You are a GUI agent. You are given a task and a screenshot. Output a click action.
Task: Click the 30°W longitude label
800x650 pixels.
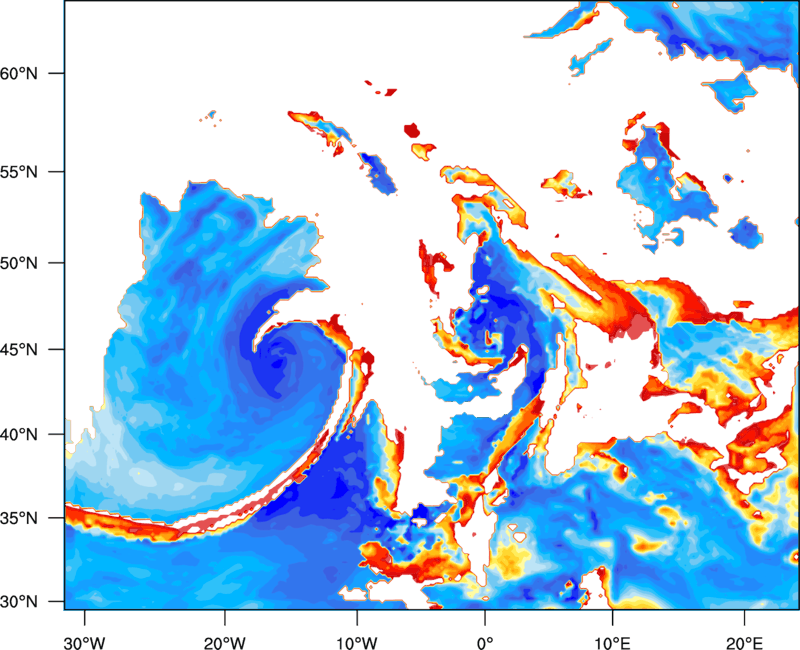[x=85, y=643]
